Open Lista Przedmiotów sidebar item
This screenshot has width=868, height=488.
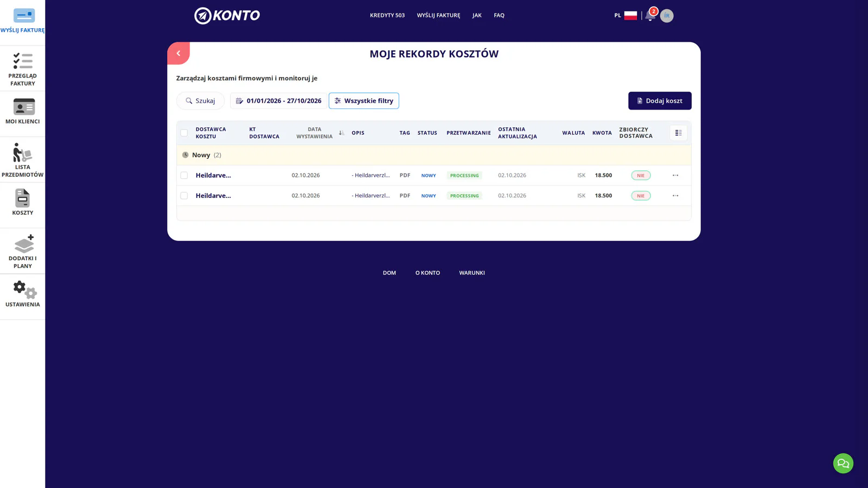click(x=22, y=160)
